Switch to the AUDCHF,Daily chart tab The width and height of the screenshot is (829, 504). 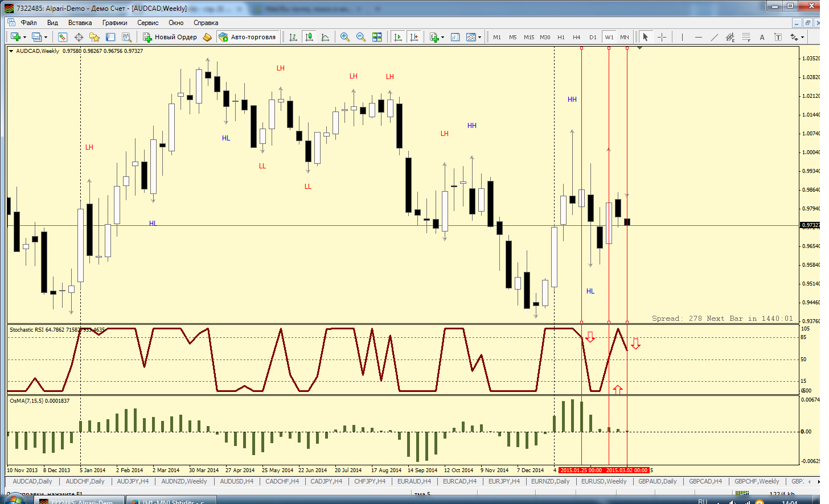point(85,481)
